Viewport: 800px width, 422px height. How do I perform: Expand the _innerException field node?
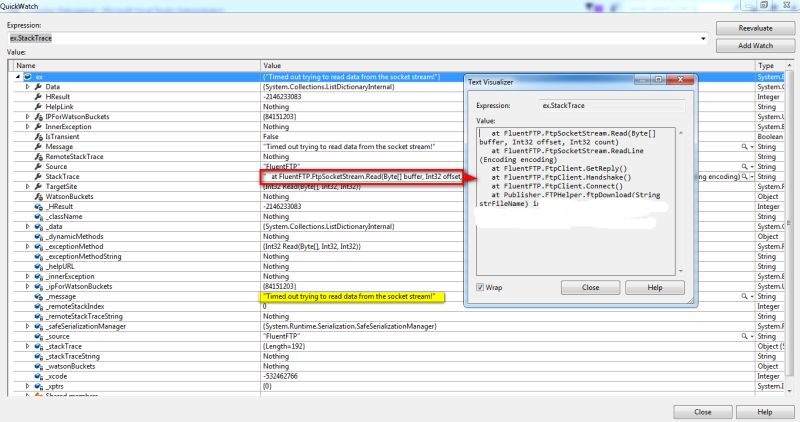click(28, 277)
